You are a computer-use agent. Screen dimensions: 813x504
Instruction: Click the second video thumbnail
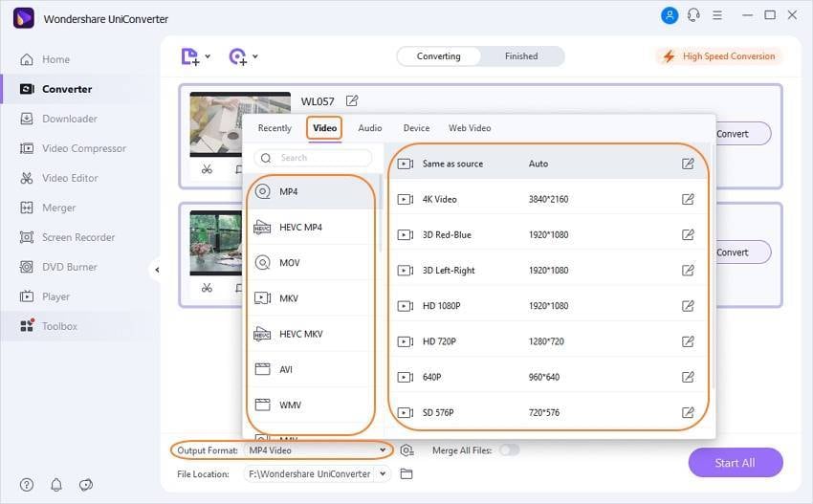tap(216, 243)
